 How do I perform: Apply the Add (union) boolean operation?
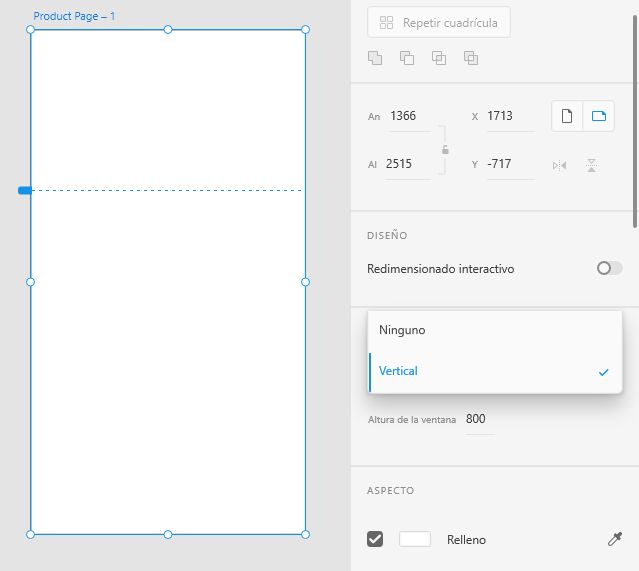(375, 58)
